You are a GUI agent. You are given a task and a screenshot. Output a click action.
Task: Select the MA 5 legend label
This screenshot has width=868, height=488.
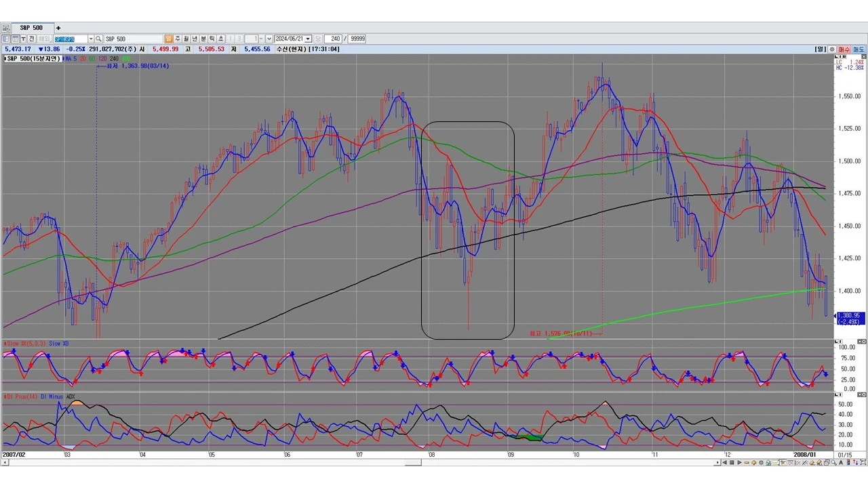coord(71,59)
